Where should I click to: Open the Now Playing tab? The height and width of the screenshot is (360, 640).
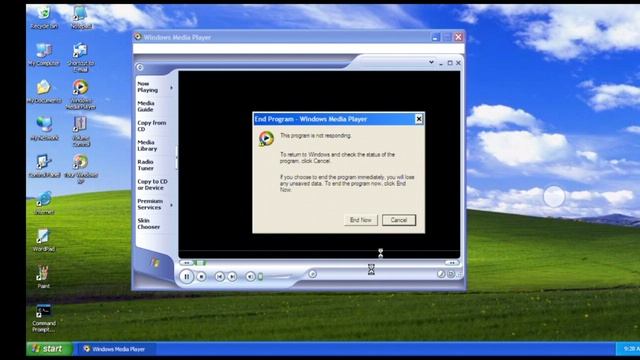click(x=148, y=87)
